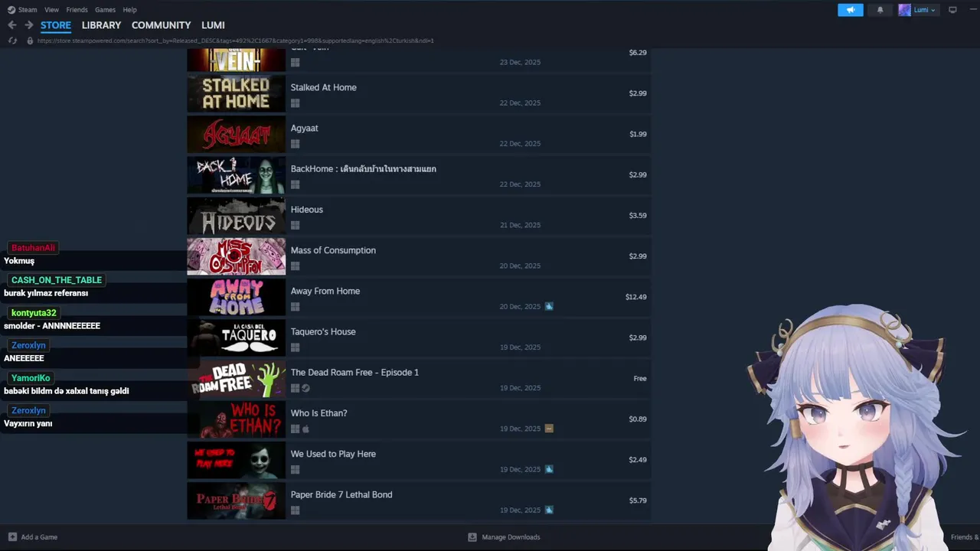Switch to the COMMUNITY tab
This screenshot has height=551, width=980.
[x=161, y=25]
